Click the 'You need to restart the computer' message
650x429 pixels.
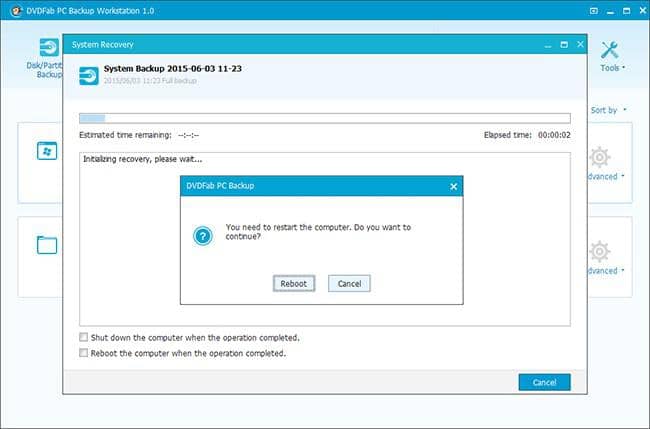coord(318,232)
